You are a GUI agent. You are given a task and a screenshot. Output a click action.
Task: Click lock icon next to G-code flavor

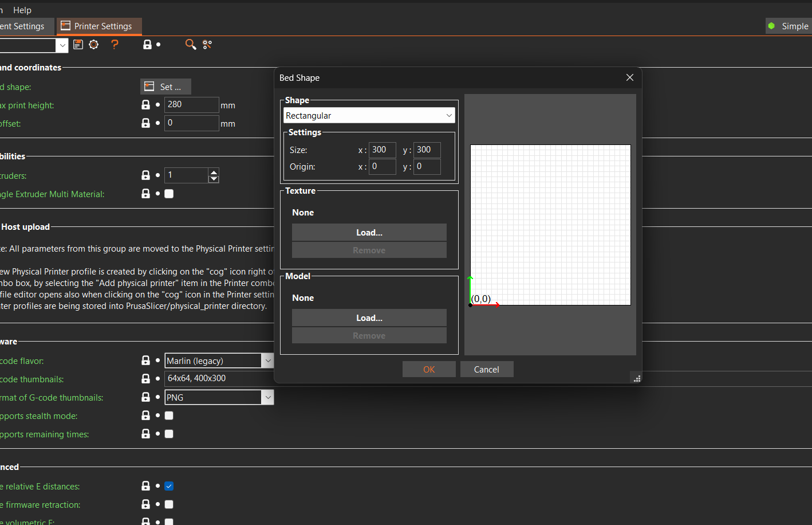pyautogui.click(x=145, y=361)
